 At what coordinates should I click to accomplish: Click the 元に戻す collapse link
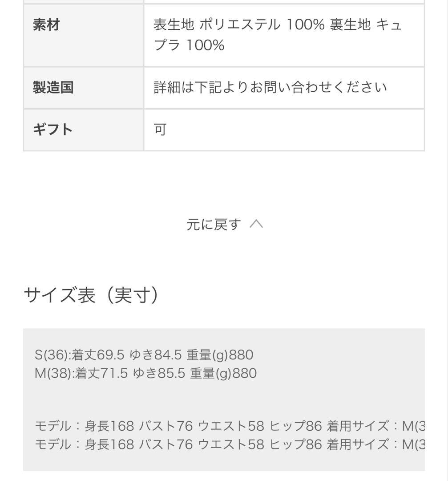pos(214,225)
